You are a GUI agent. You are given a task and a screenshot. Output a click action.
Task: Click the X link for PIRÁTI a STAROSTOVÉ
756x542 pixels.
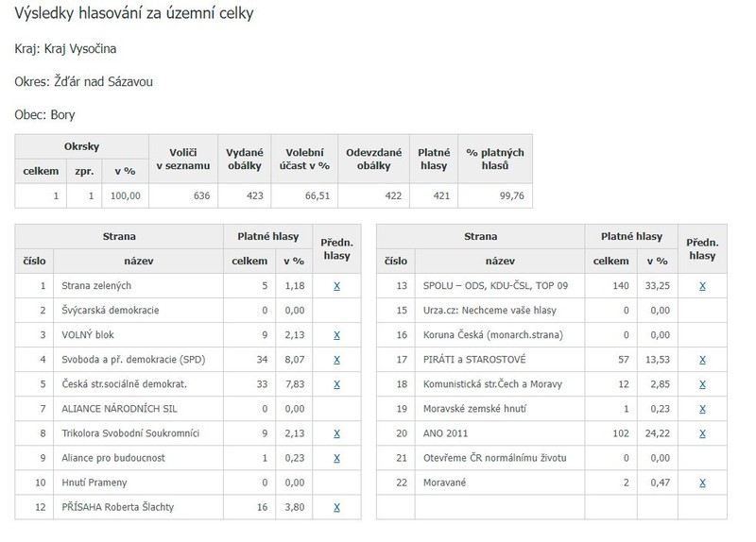701,359
